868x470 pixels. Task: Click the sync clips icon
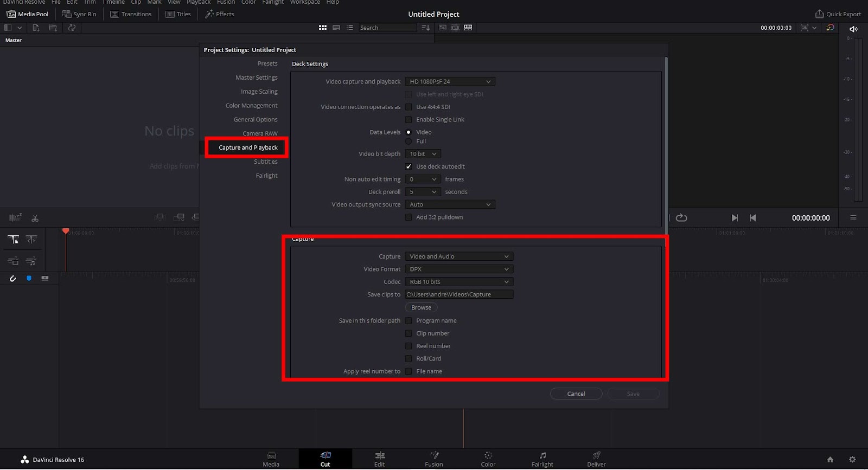tap(72, 28)
